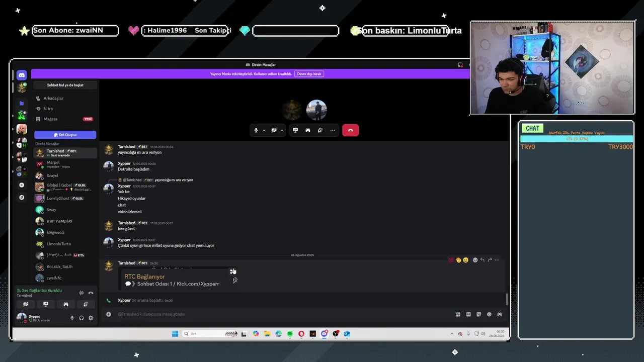The image size is (644, 362).
Task: Open more call options three dots
Action: tap(333, 130)
